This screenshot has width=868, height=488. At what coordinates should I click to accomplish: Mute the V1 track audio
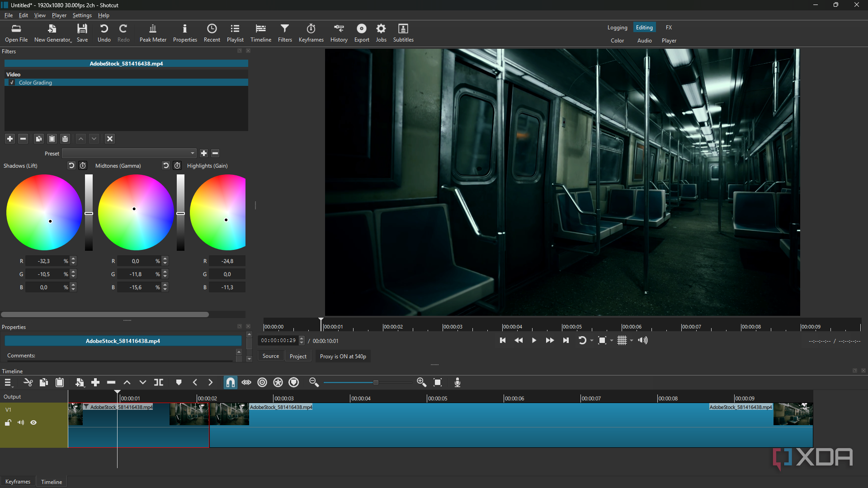(21, 422)
